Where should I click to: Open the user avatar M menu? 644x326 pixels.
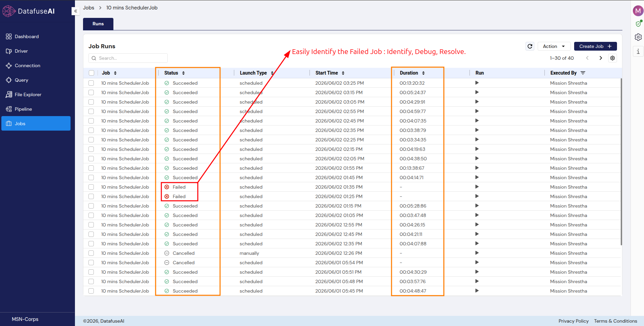(638, 11)
